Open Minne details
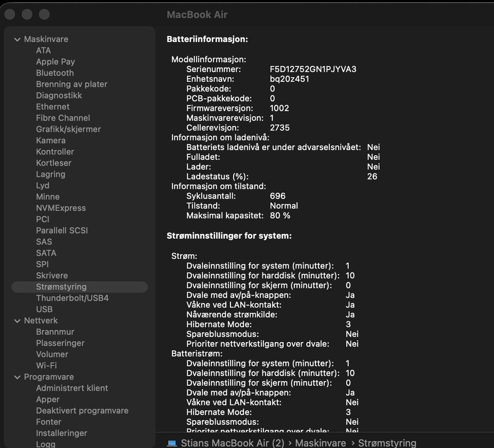This screenshot has height=448, width=494. [47, 197]
